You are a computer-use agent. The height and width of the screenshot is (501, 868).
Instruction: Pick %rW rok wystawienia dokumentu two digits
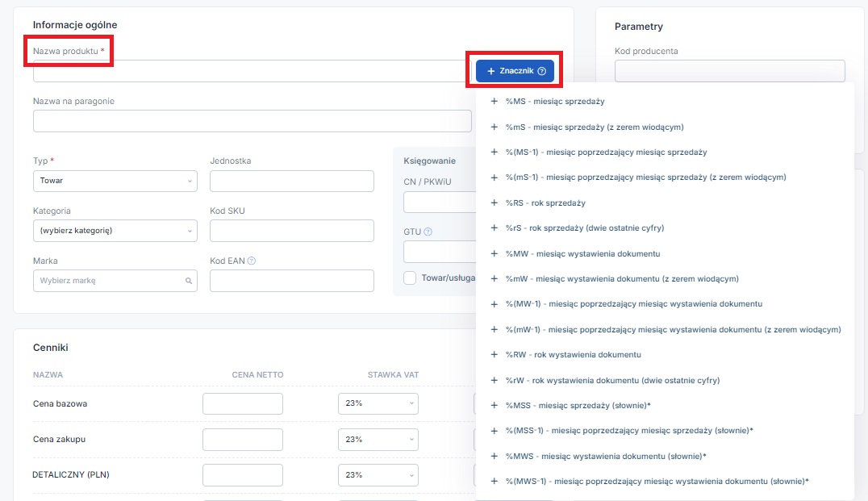(612, 380)
